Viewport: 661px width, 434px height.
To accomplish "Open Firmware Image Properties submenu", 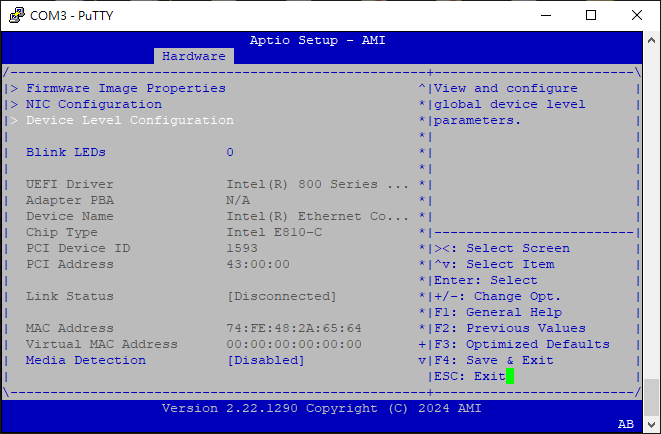I will coord(125,88).
